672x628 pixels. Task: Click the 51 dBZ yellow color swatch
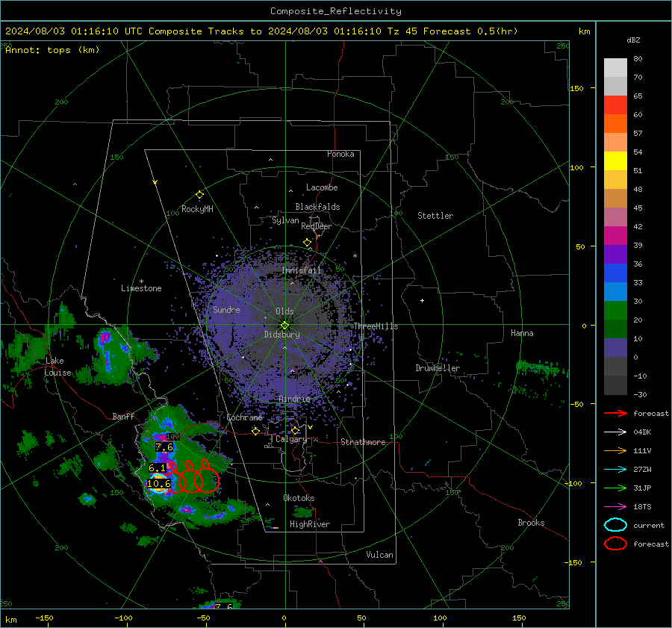tap(615, 161)
